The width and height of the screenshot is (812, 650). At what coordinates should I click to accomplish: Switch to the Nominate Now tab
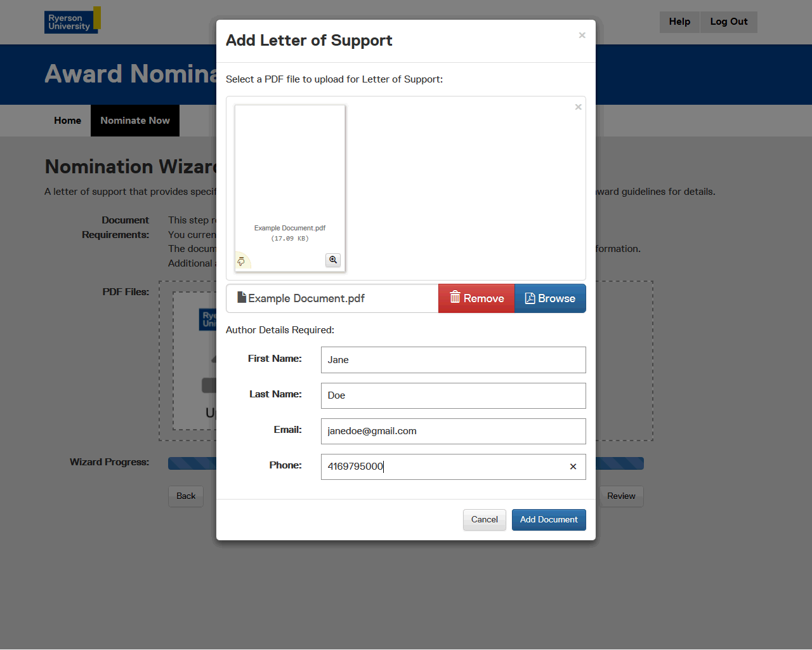pos(135,121)
